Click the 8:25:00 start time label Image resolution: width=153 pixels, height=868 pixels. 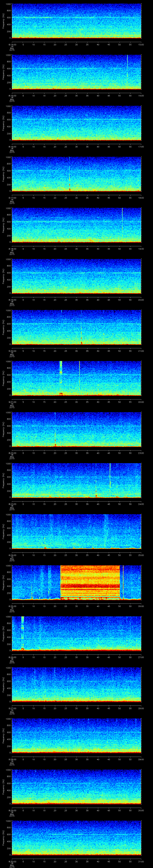tap(12, 606)
